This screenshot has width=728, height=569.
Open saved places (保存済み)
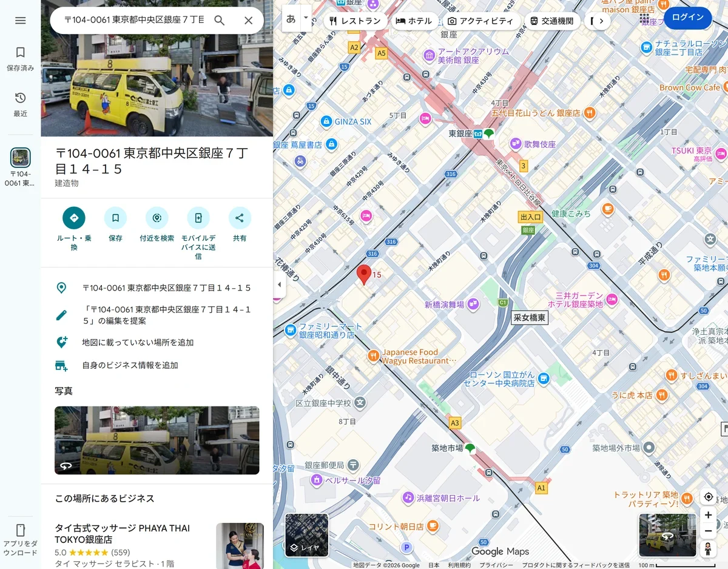[21, 59]
